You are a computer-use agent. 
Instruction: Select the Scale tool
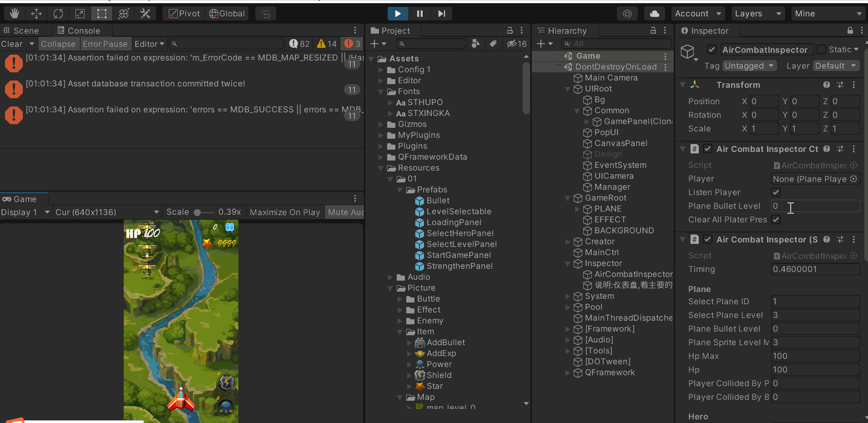pyautogui.click(x=80, y=14)
